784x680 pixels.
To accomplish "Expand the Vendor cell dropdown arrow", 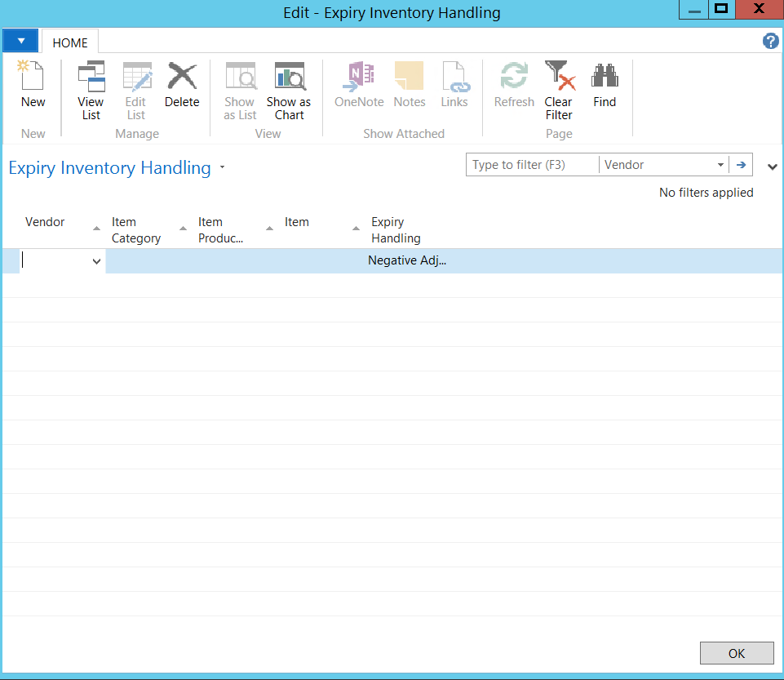I will (96, 261).
